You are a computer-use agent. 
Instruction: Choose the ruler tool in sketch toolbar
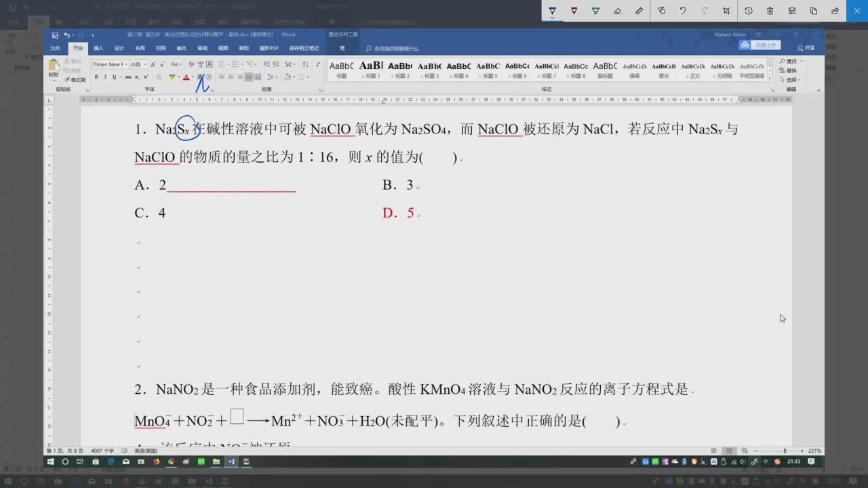point(639,11)
